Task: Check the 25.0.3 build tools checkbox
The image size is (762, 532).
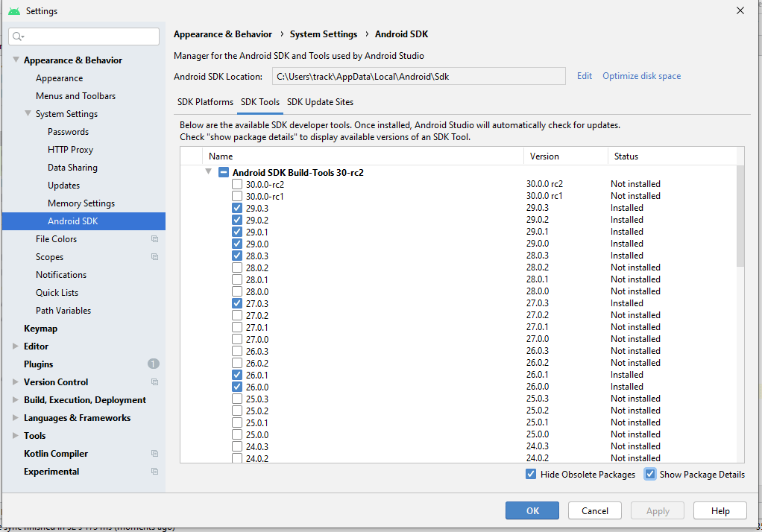Action: (237, 399)
